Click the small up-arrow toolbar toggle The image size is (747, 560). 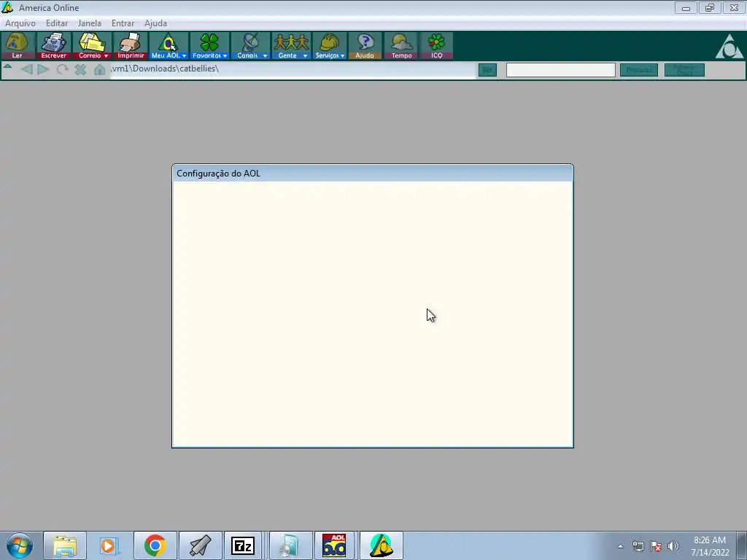coord(7,67)
